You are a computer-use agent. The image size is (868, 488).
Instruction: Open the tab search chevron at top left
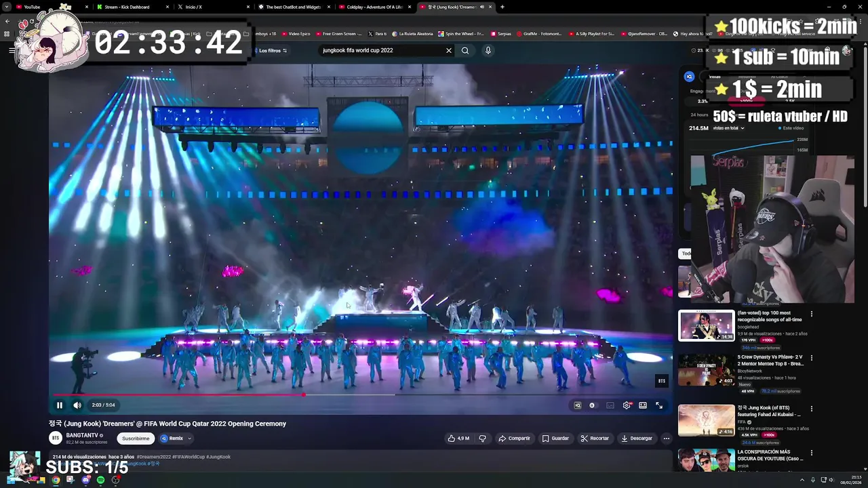[6, 7]
